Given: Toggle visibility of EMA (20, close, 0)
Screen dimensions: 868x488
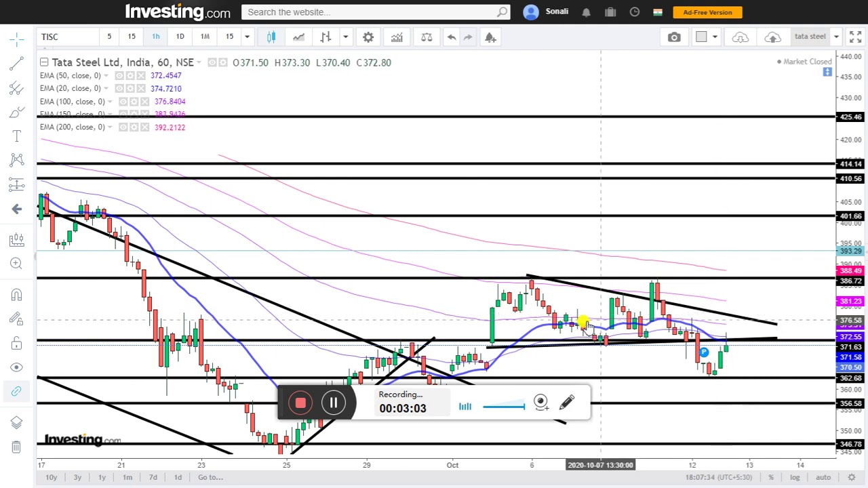Looking at the screenshot, I should pos(119,88).
